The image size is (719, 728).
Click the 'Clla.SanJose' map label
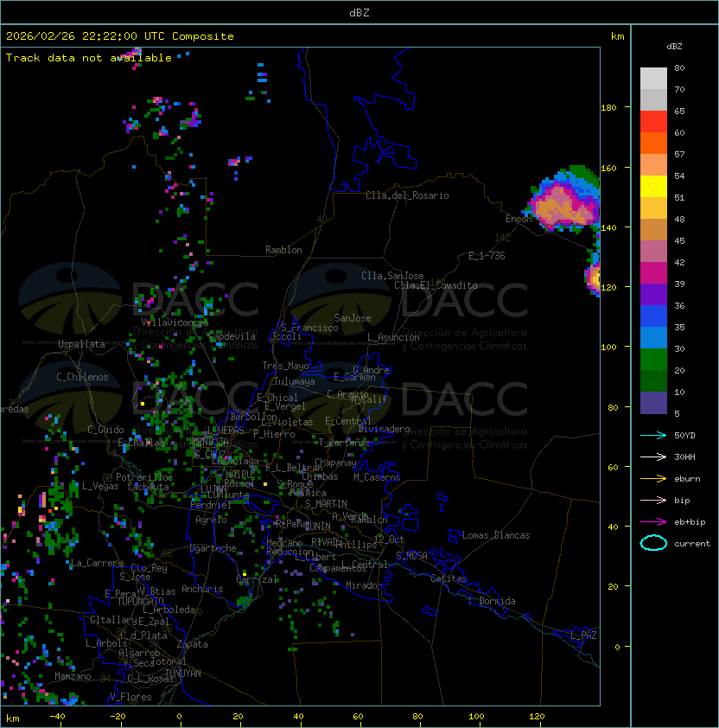pos(392,276)
